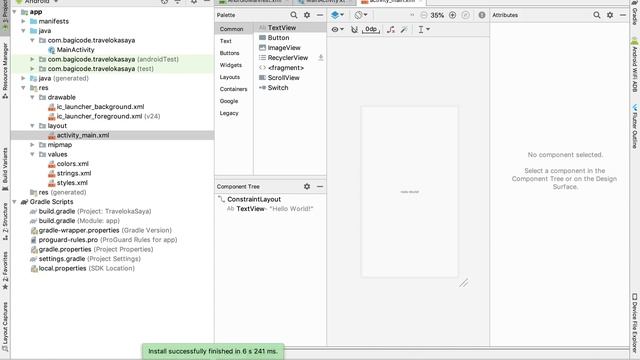640x360 pixels.
Task: Show warnings and errors icon
Action: tap(482, 15)
